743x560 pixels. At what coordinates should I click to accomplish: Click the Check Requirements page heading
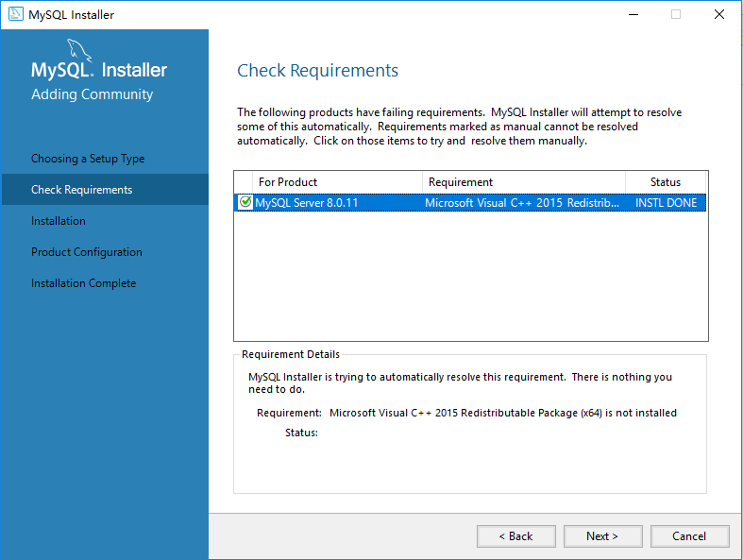point(317,70)
